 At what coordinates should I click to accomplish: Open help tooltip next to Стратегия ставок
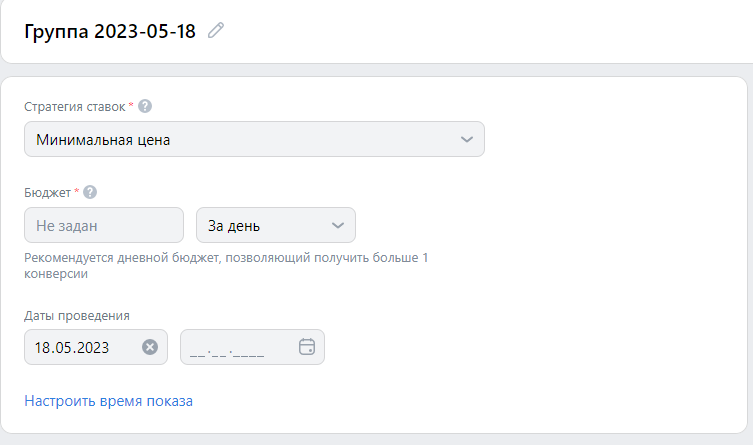pos(145,106)
